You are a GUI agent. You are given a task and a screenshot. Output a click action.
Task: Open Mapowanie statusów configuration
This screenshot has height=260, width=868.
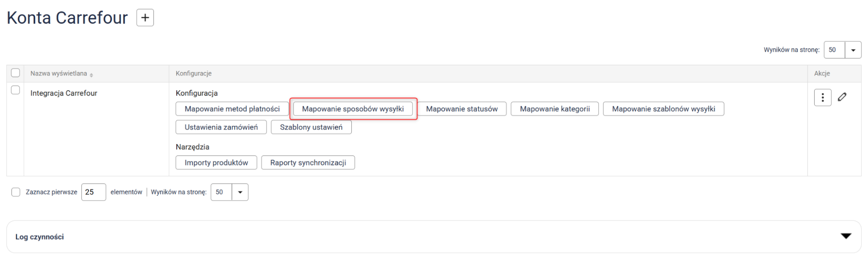tap(462, 109)
